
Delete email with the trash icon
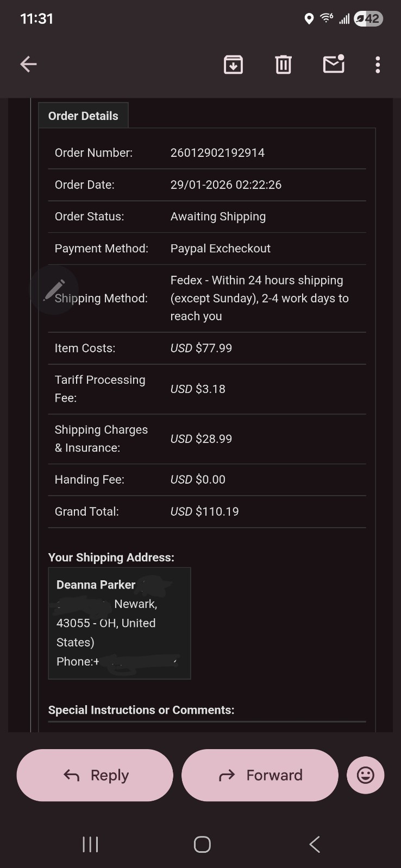click(283, 65)
